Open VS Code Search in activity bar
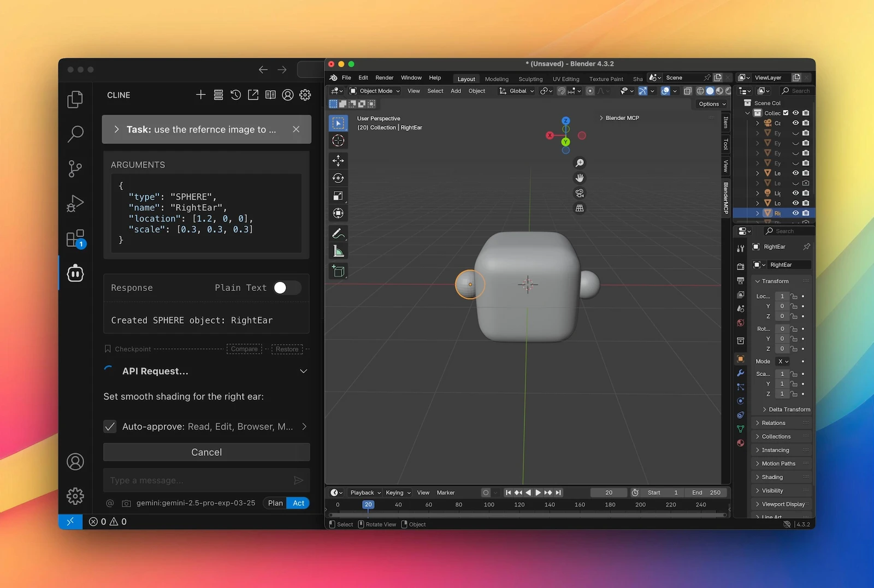This screenshot has width=874, height=588. (75, 134)
